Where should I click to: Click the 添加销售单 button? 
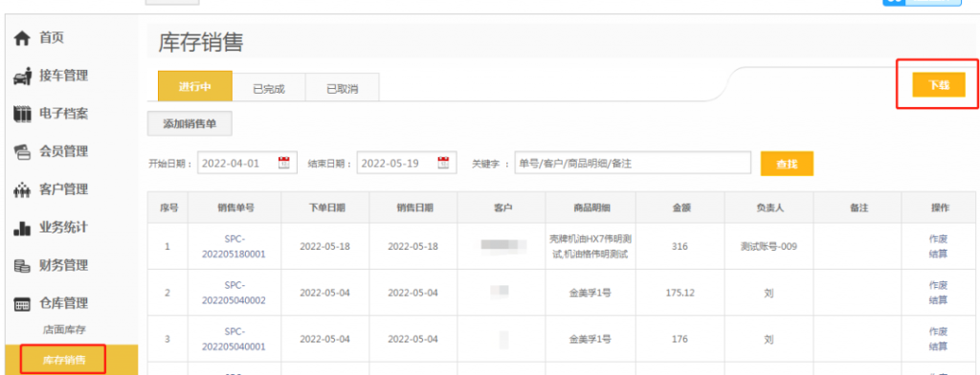[x=190, y=123]
